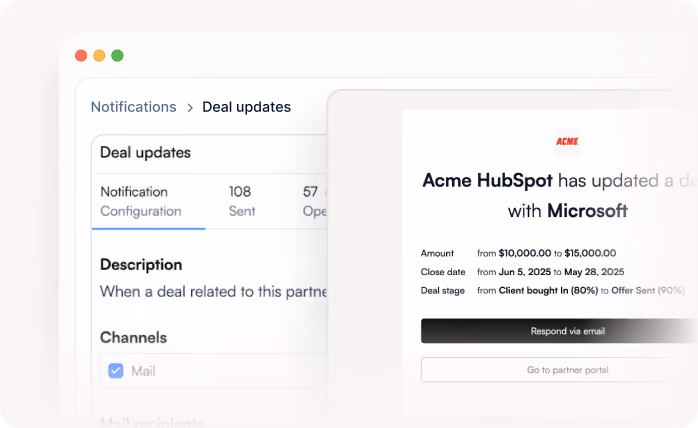The image size is (698, 428).
Task: Click the Respond via email button
Action: tap(559, 331)
